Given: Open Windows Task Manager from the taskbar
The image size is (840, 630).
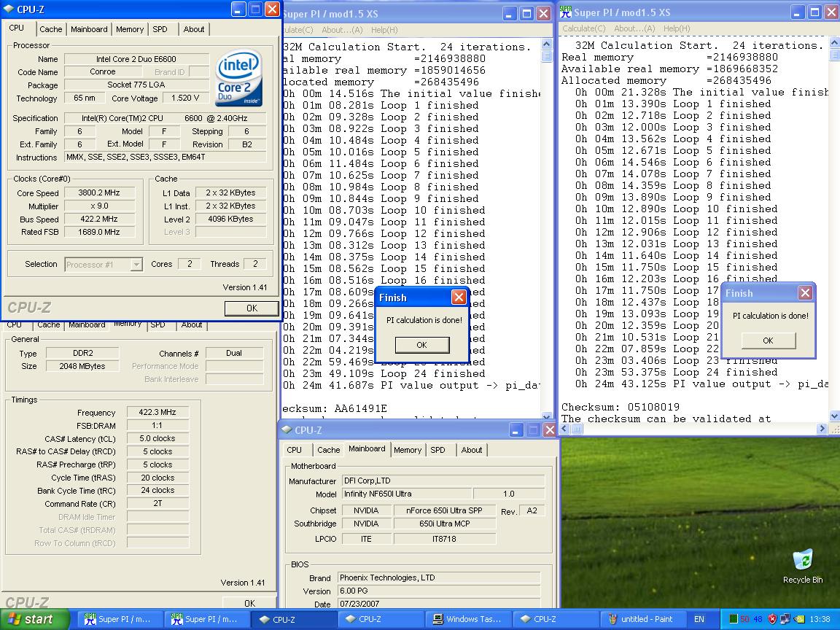Looking at the screenshot, I should pos(467,619).
